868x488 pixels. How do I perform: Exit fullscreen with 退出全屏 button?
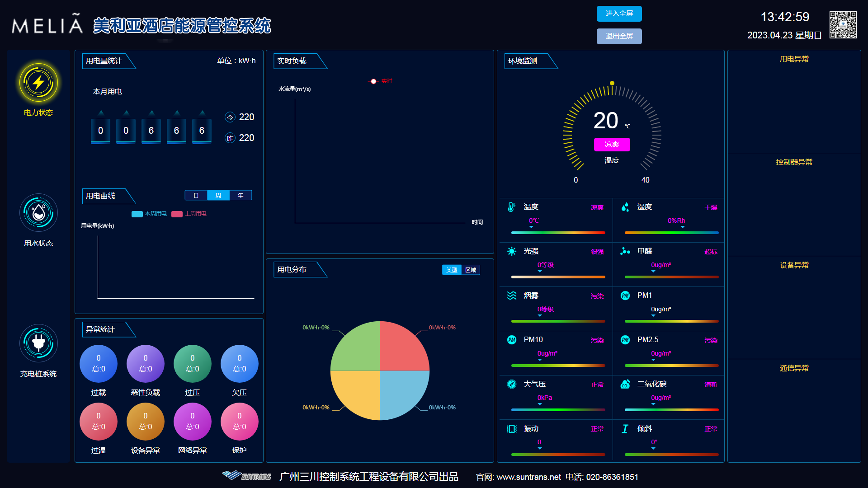[619, 36]
